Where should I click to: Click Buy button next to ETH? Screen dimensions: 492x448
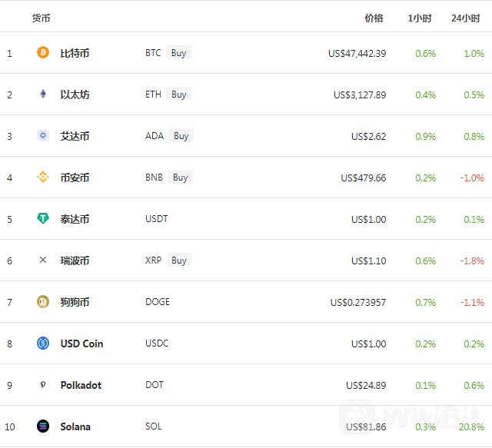(178, 94)
